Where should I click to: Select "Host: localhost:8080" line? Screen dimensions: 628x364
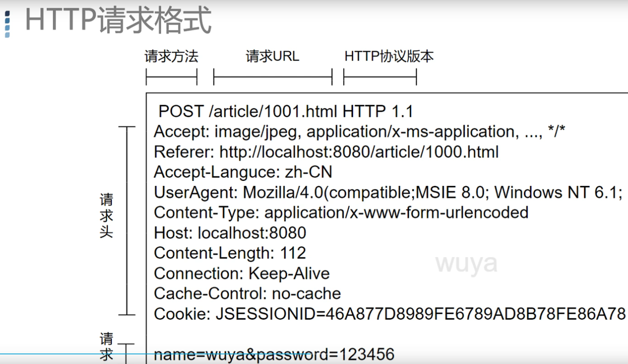coord(230,233)
